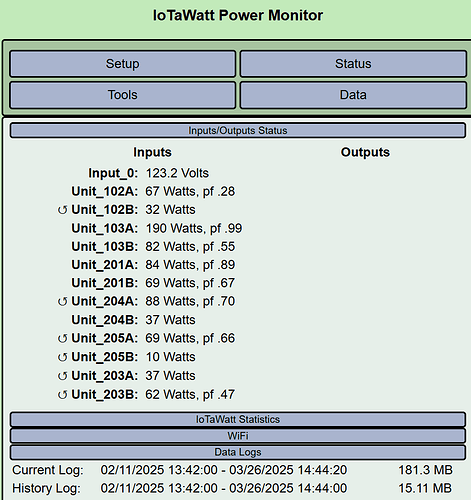Viewport: 471px width, 500px height.
Task: Click the reversed icon beside Unit_205A
Action: point(62,339)
